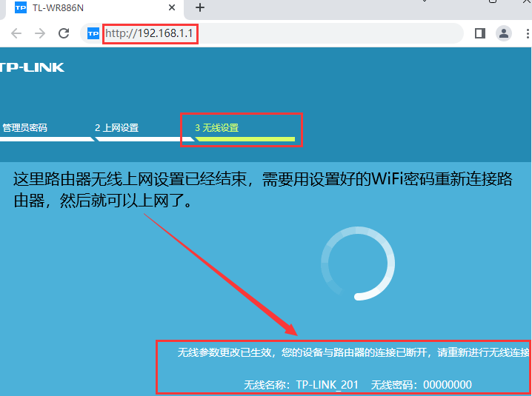Click the text 无线密码：00000000
Viewport: 532px width, 396px height.
click(421, 385)
